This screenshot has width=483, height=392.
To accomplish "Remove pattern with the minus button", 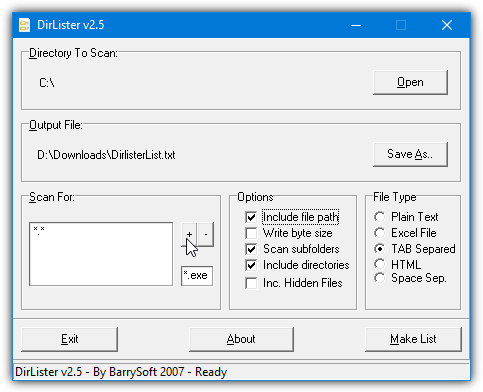I will 206,235.
